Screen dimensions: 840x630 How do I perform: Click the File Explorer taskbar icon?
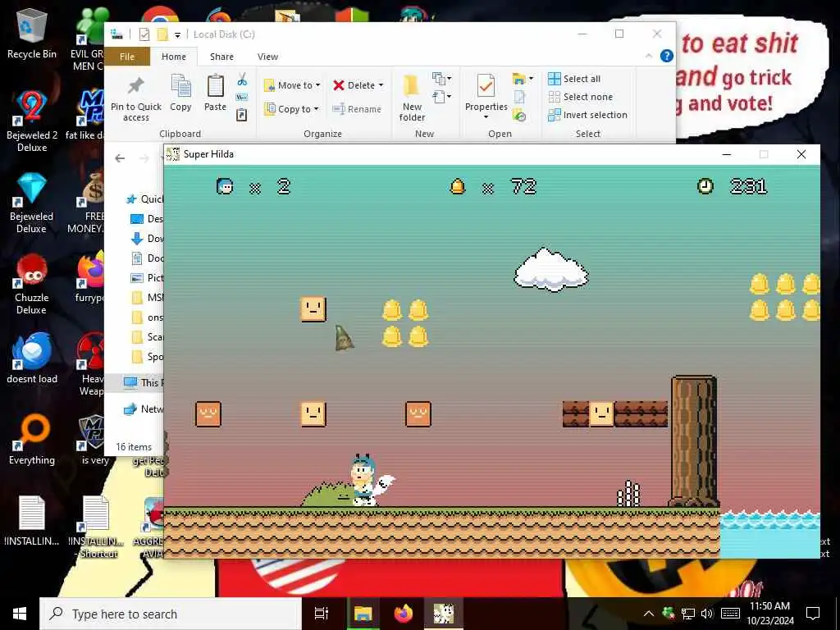(363, 614)
